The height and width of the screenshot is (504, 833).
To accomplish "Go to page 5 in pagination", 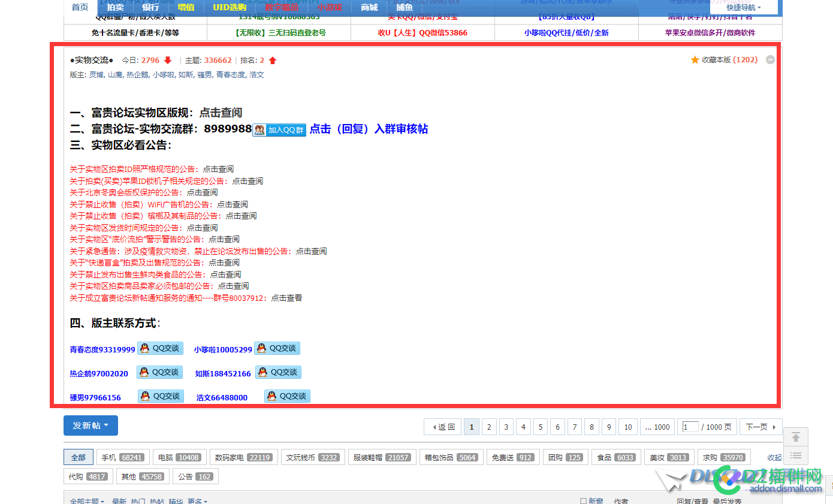I will click(541, 427).
